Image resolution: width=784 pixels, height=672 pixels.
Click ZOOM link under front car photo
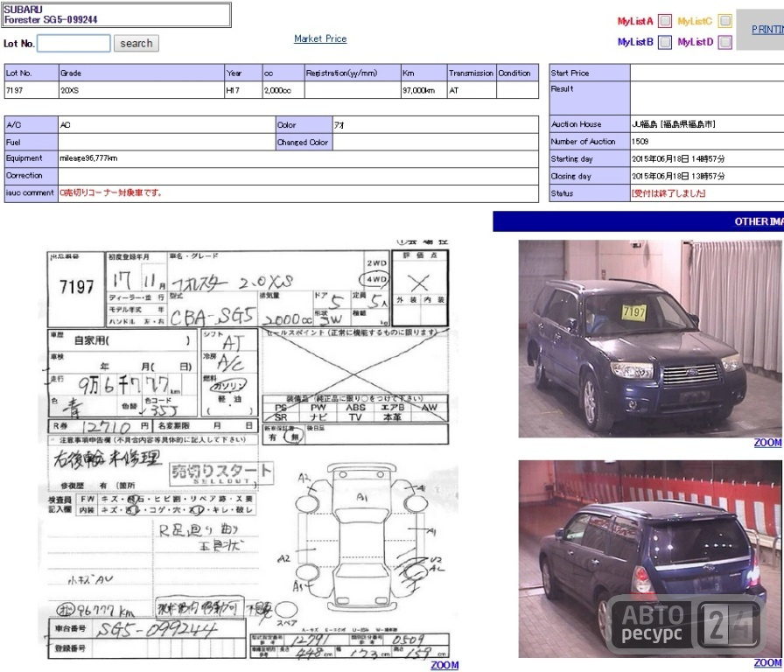tap(767, 443)
